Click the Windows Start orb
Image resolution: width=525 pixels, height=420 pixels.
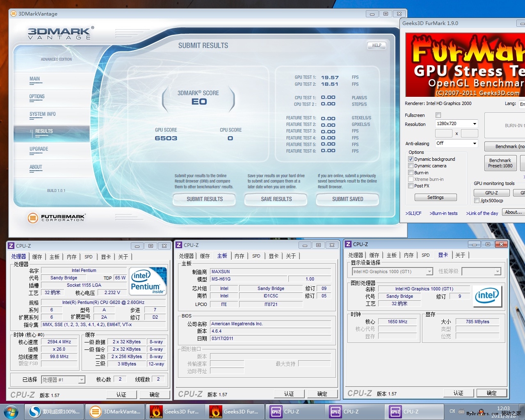coord(11,411)
